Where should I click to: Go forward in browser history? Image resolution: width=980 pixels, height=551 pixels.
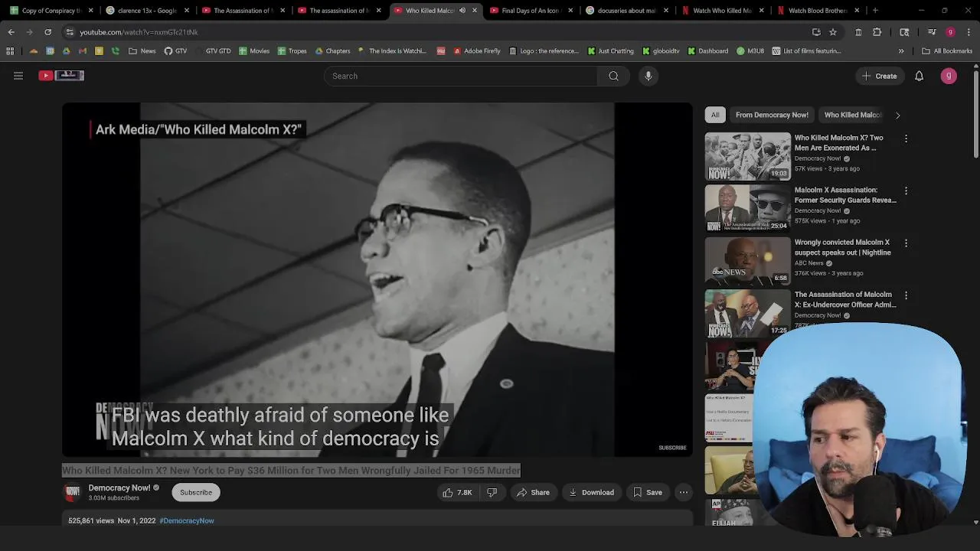point(29,32)
